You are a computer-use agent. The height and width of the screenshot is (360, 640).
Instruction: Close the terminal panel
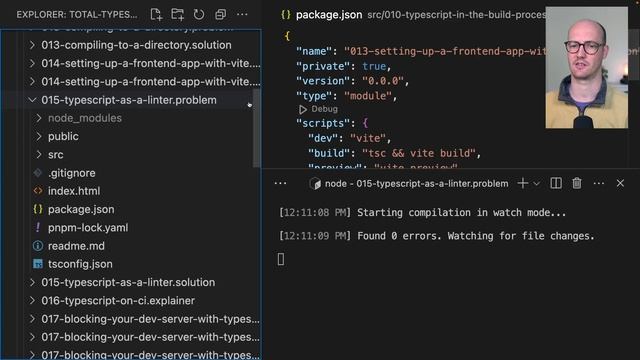coord(620,184)
